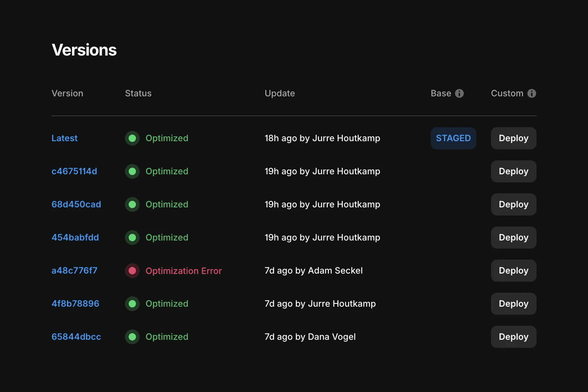The width and height of the screenshot is (588, 392).
Task: Deploy version c4675114d
Action: tap(514, 171)
